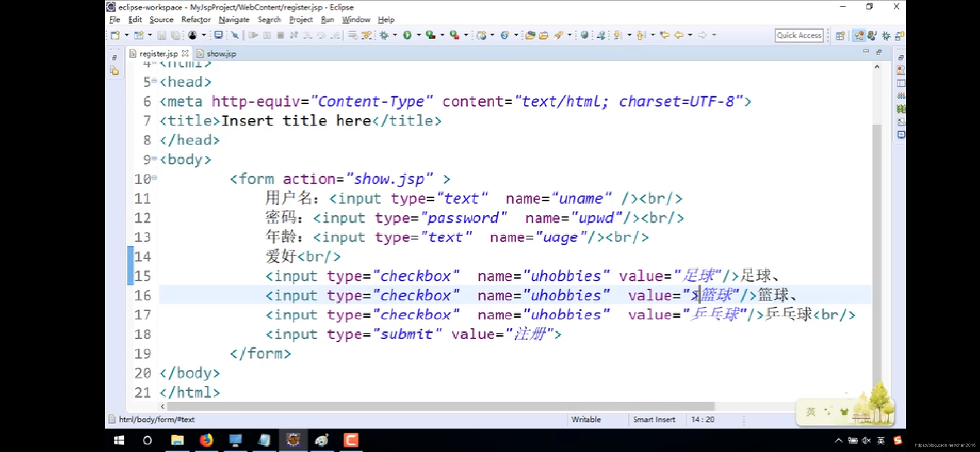Click the Open Perspective icon
Viewport: 980px width, 452px height.
point(840,36)
